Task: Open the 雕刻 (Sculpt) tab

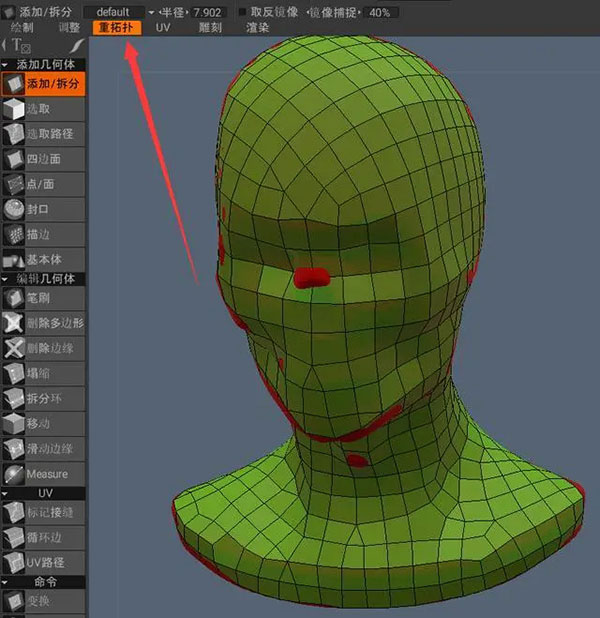Action: pos(211,28)
